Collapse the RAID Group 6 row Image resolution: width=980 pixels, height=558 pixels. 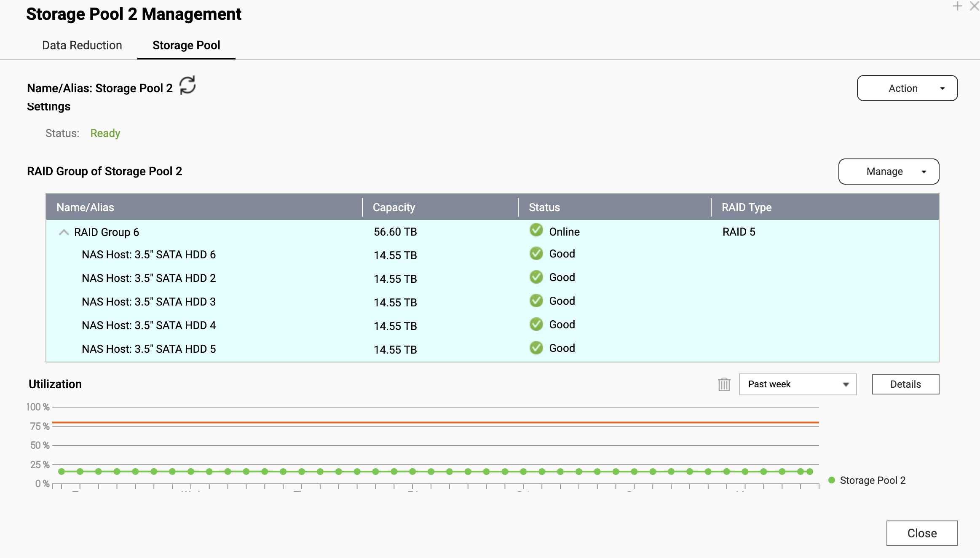[x=64, y=232]
